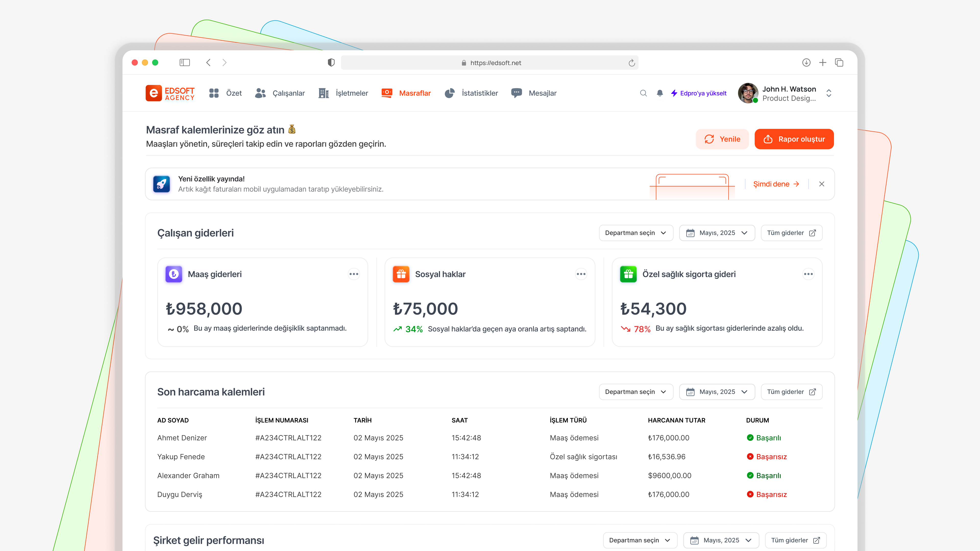The height and width of the screenshot is (551, 980).
Task: Toggle the browser sidebar panel icon
Action: coord(185,62)
